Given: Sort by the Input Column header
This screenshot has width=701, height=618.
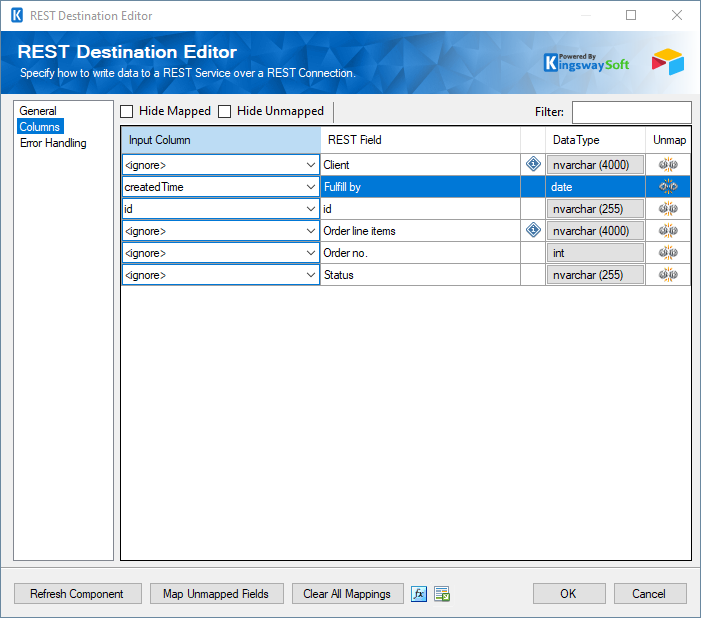Looking at the screenshot, I should coord(221,140).
